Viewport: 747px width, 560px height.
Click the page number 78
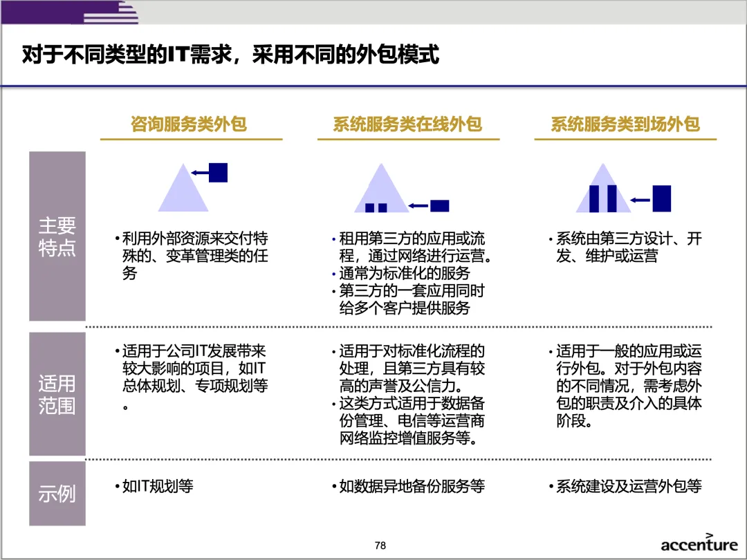point(380,545)
